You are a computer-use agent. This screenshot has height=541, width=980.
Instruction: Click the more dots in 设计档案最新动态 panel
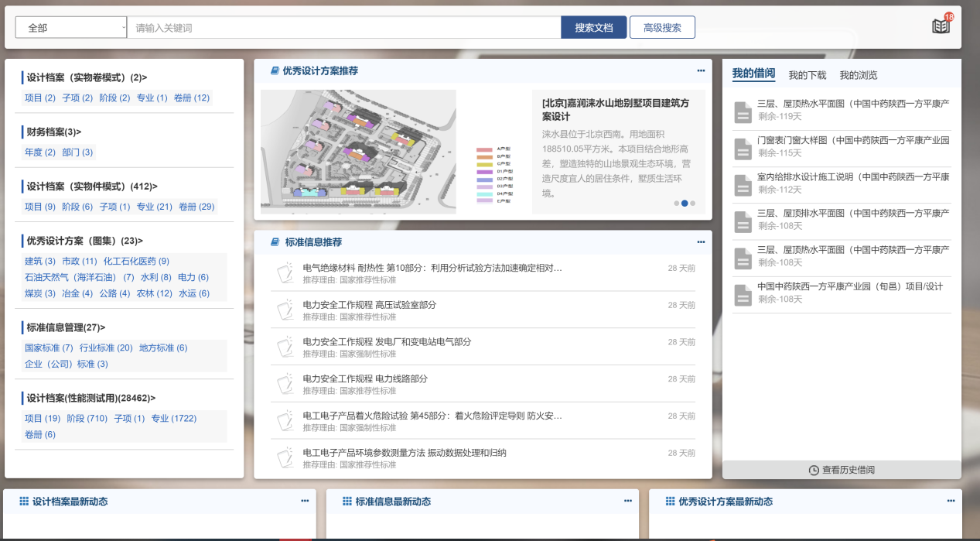point(305,501)
